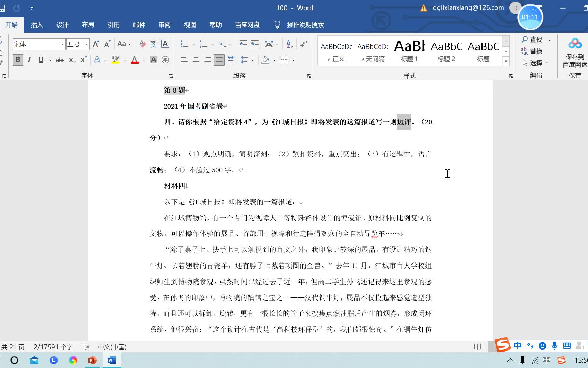Click the Character Shading icon

point(154,60)
